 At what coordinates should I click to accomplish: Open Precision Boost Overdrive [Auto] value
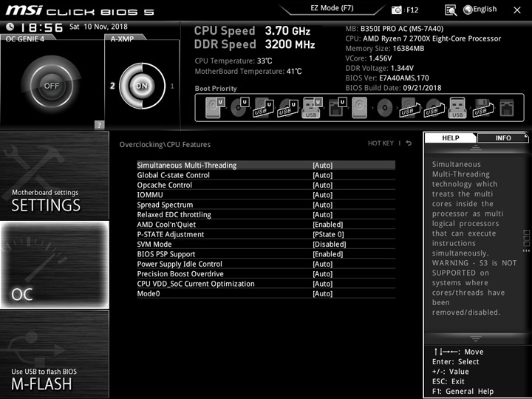pyautogui.click(x=323, y=274)
